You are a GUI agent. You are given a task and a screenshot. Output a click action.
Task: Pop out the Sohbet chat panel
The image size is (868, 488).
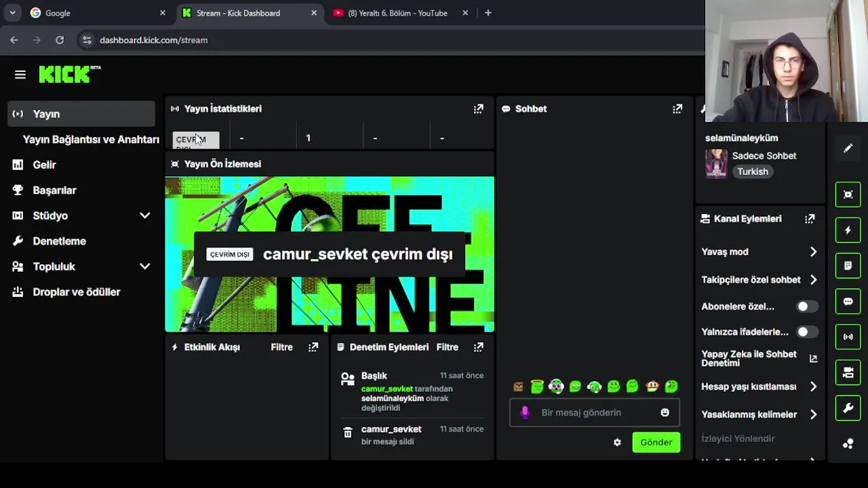(x=677, y=108)
